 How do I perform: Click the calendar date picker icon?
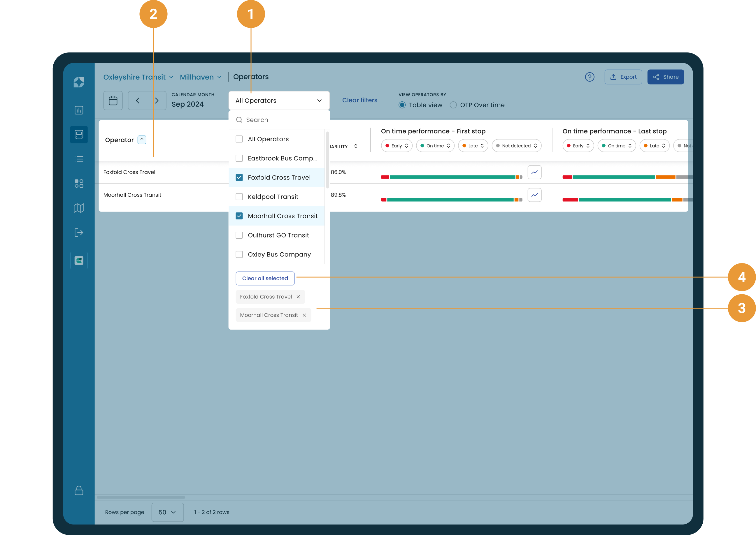click(x=113, y=101)
